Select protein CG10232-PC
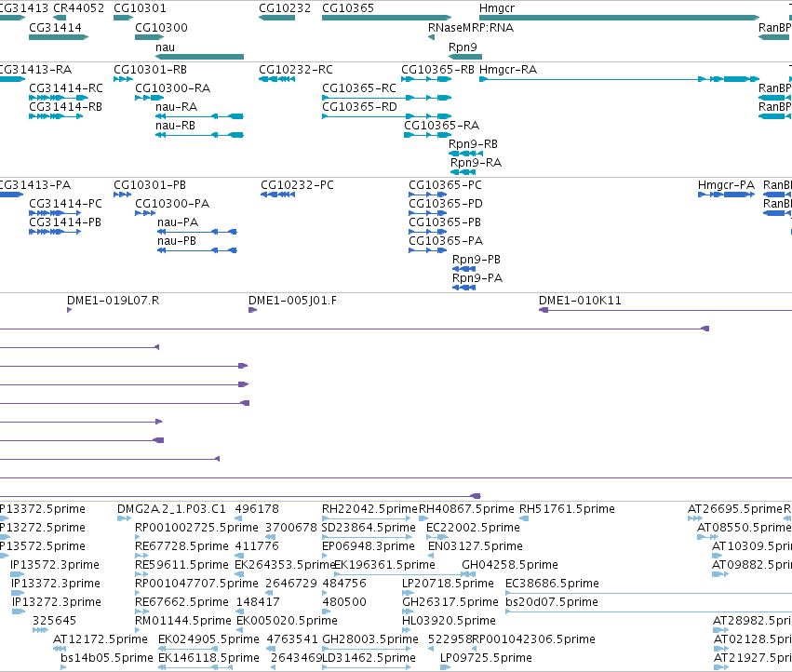The height and width of the screenshot is (672, 792). coord(278,195)
